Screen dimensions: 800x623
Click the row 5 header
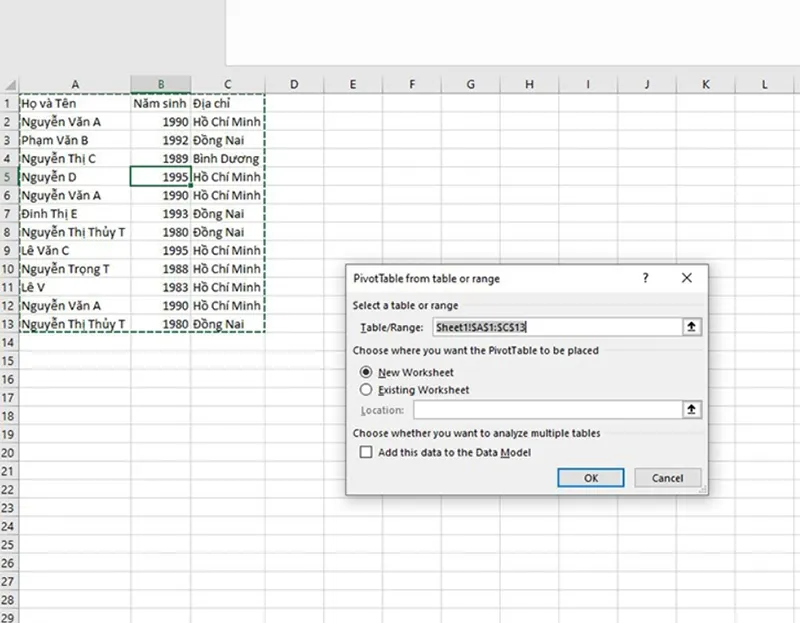point(9,176)
